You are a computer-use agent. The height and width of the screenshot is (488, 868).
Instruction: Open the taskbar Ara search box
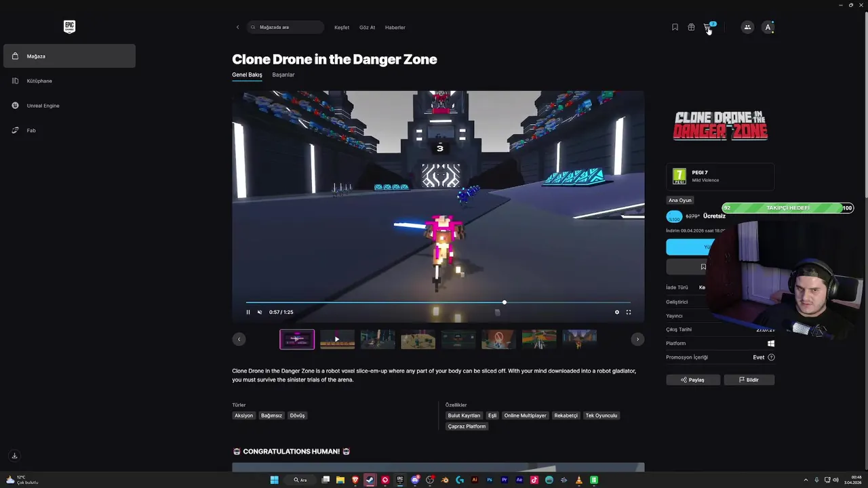click(300, 480)
